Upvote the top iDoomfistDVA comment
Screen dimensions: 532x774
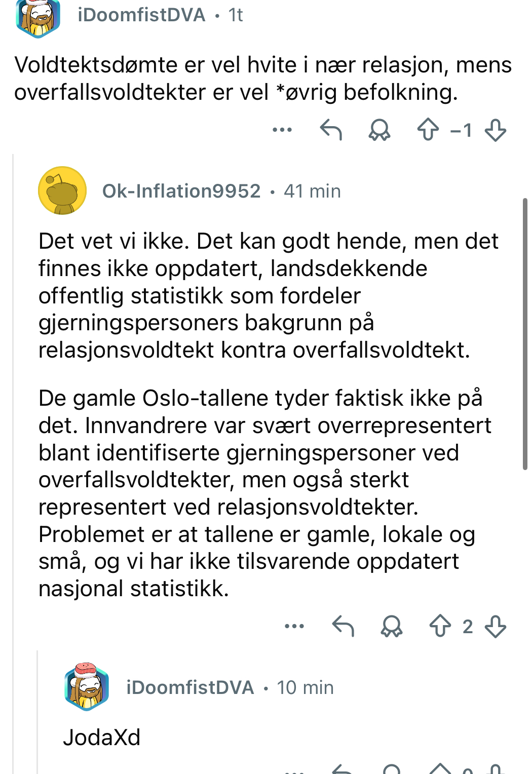pos(428,130)
